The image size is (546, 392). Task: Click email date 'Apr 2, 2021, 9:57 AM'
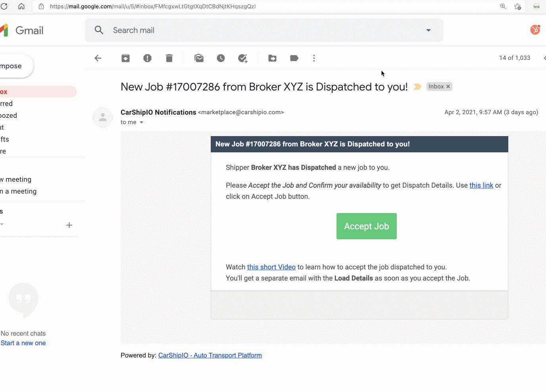(x=473, y=112)
